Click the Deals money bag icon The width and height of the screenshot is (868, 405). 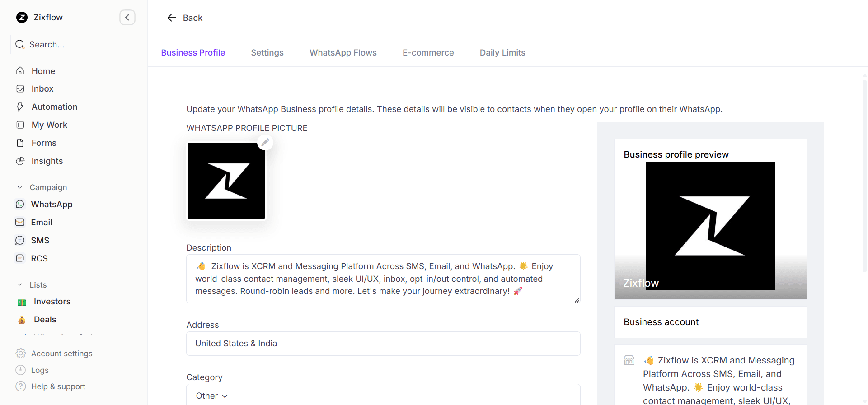tap(22, 320)
